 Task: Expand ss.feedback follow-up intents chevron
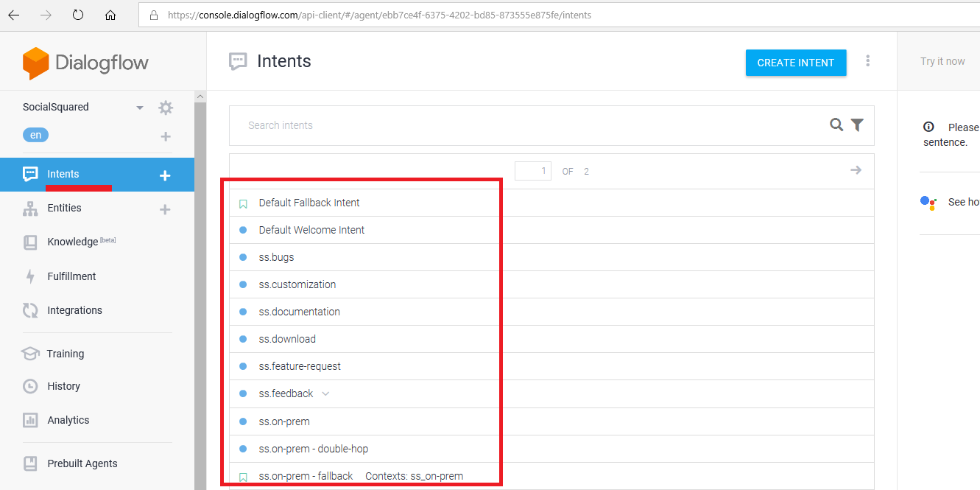pyautogui.click(x=325, y=393)
